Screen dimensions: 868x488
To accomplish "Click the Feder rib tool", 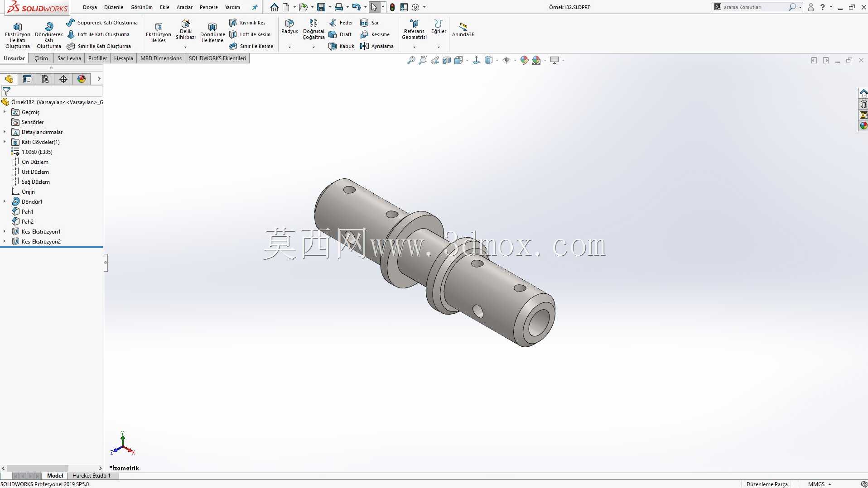I will [341, 23].
